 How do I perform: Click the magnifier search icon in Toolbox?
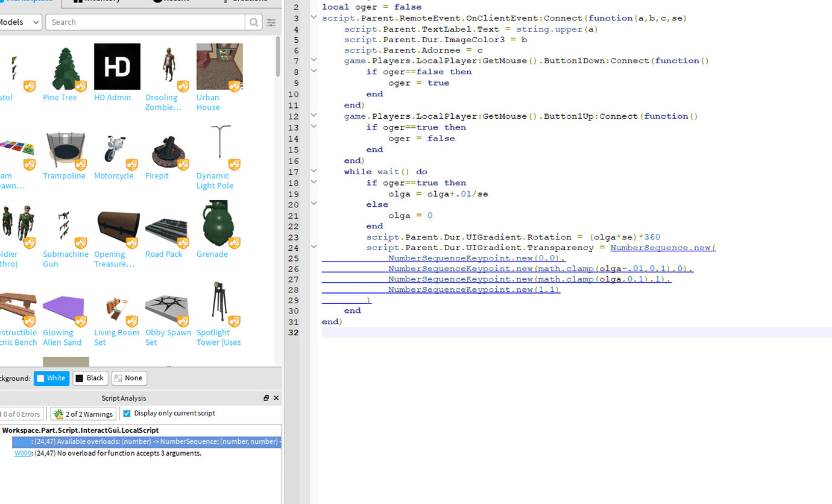click(x=254, y=22)
